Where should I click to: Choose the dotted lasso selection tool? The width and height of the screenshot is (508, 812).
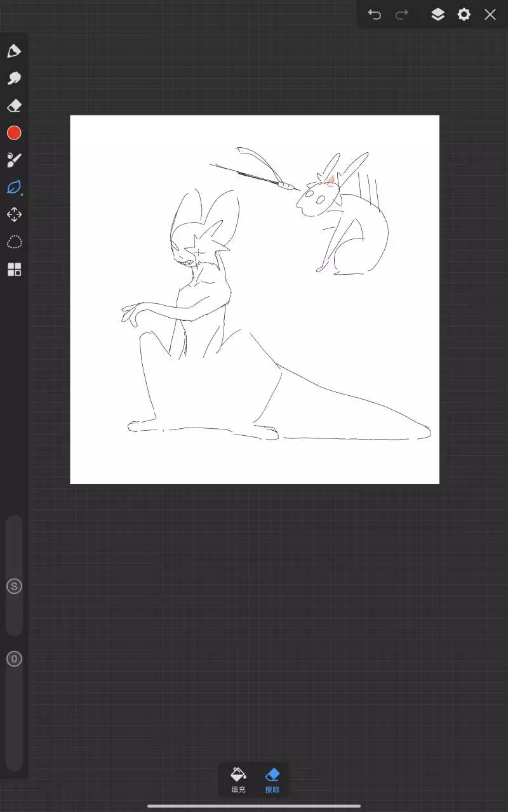pyautogui.click(x=14, y=242)
